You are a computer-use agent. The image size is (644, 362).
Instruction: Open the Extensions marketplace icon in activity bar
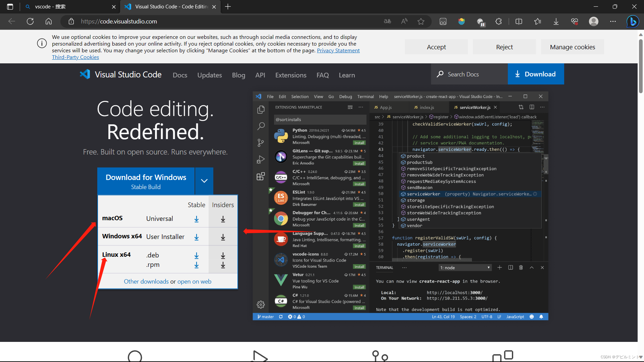point(261,176)
